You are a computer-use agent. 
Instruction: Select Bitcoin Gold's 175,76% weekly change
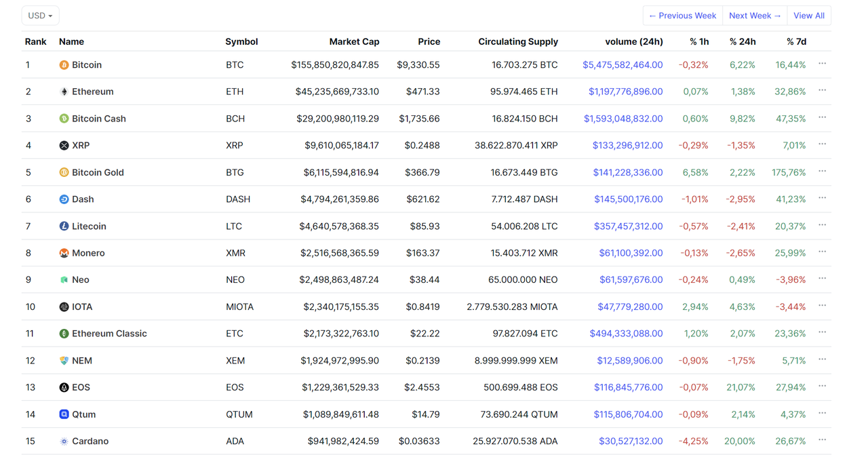(x=789, y=172)
